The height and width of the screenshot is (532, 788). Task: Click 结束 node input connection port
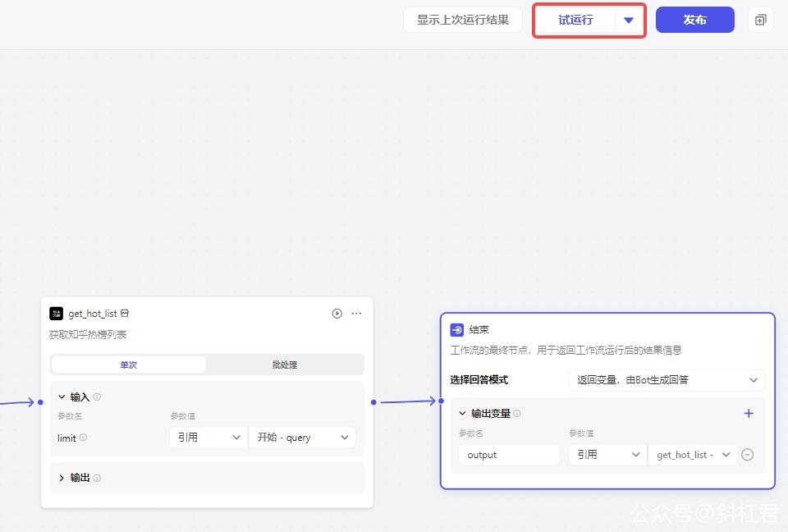pos(441,401)
